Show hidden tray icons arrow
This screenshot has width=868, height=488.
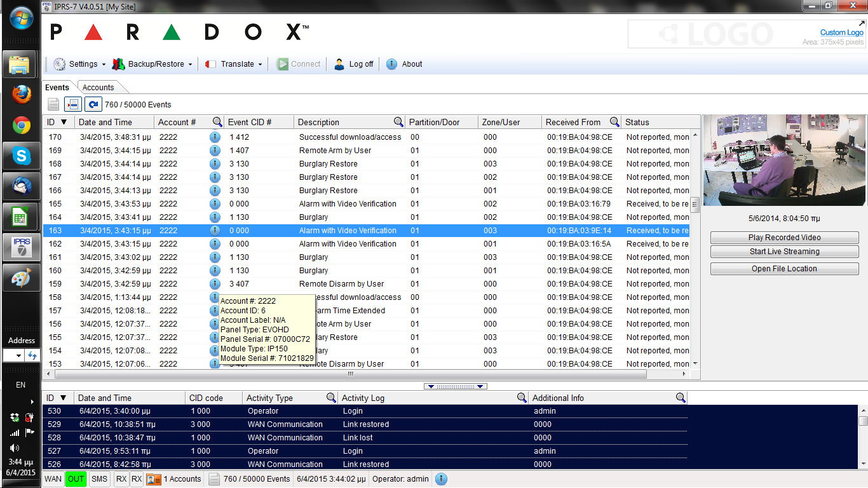pos(32,402)
